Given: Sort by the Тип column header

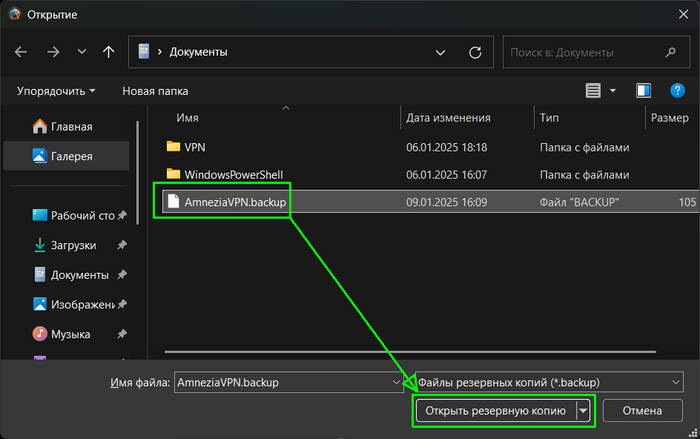Looking at the screenshot, I should pyautogui.click(x=549, y=118).
